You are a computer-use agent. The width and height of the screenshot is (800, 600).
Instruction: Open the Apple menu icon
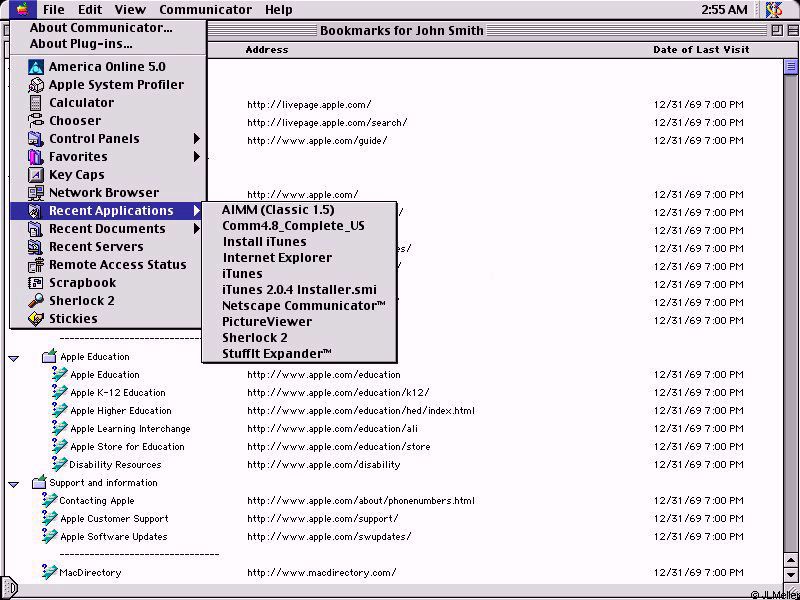(22, 9)
